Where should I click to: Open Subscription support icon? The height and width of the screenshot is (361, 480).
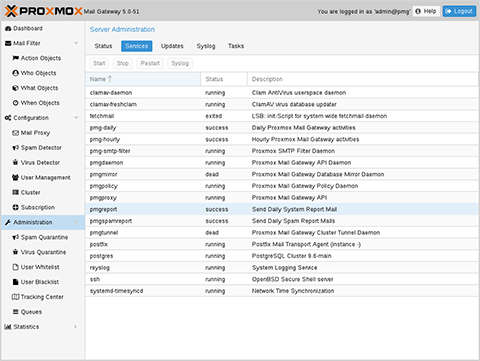(15, 207)
